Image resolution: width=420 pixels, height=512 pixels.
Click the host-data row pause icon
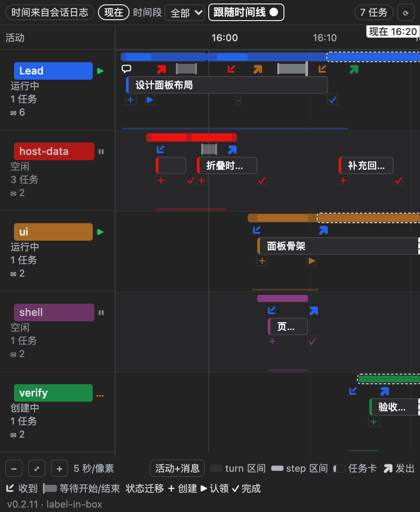101,151
